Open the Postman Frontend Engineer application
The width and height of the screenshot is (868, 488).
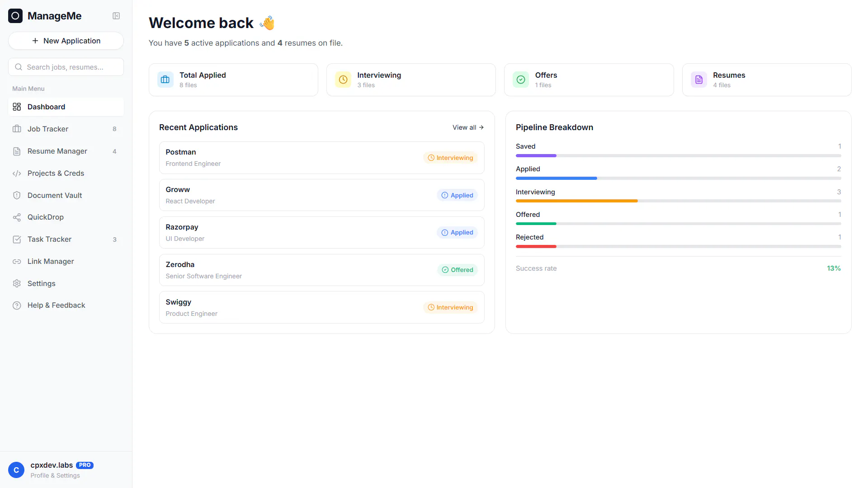(321, 158)
